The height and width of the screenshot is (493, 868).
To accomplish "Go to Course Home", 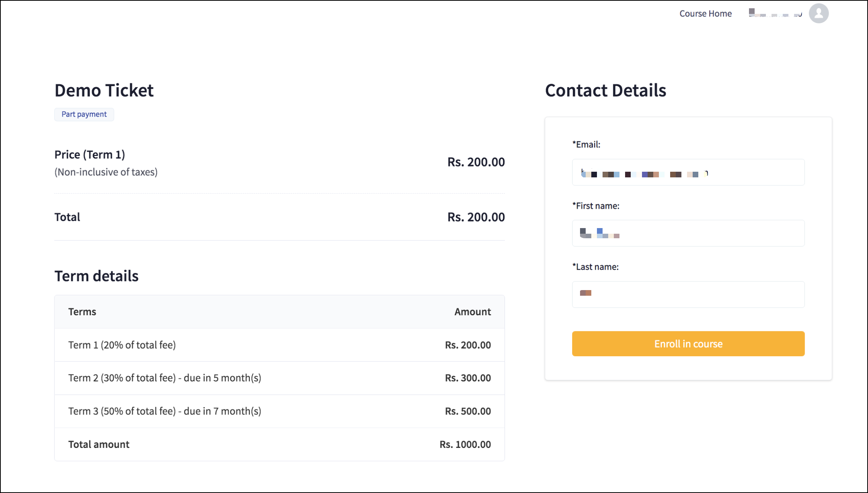I will click(x=705, y=14).
